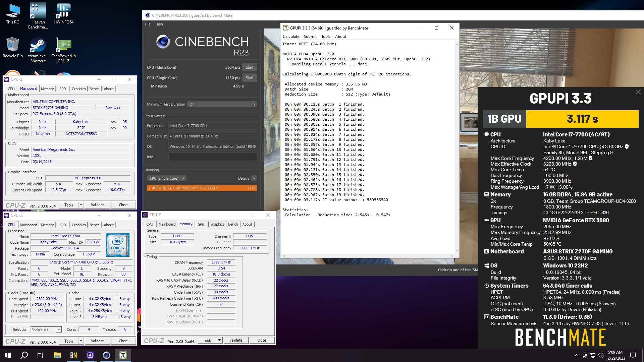The height and width of the screenshot is (362, 644).
Task: Open GPUPI Submit menu
Action: coord(310,37)
